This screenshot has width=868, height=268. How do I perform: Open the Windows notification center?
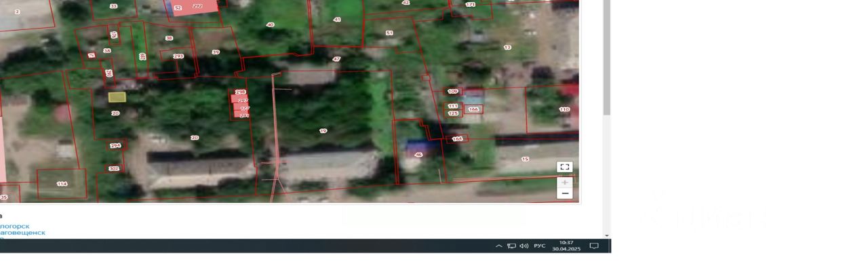[x=594, y=246]
